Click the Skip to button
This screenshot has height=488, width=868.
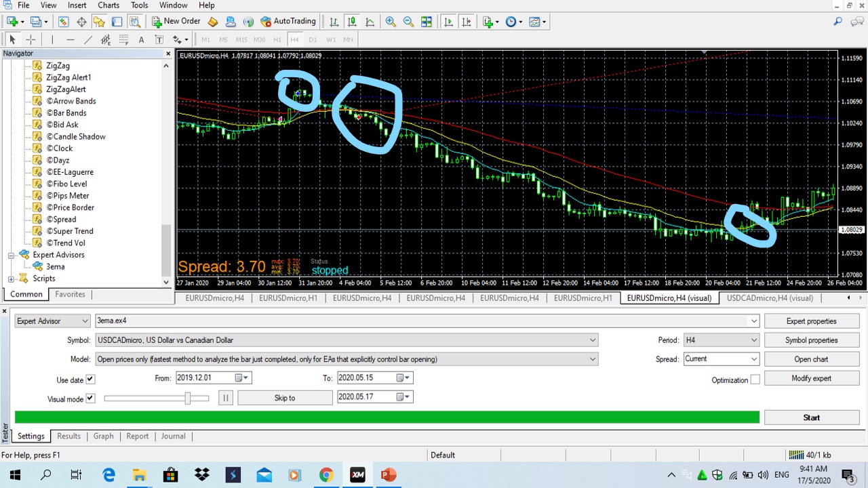pos(285,398)
